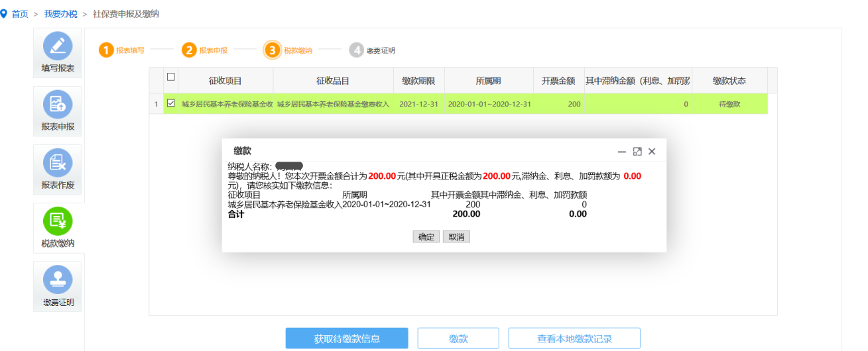Click the 缴款 button below the table

click(458, 338)
